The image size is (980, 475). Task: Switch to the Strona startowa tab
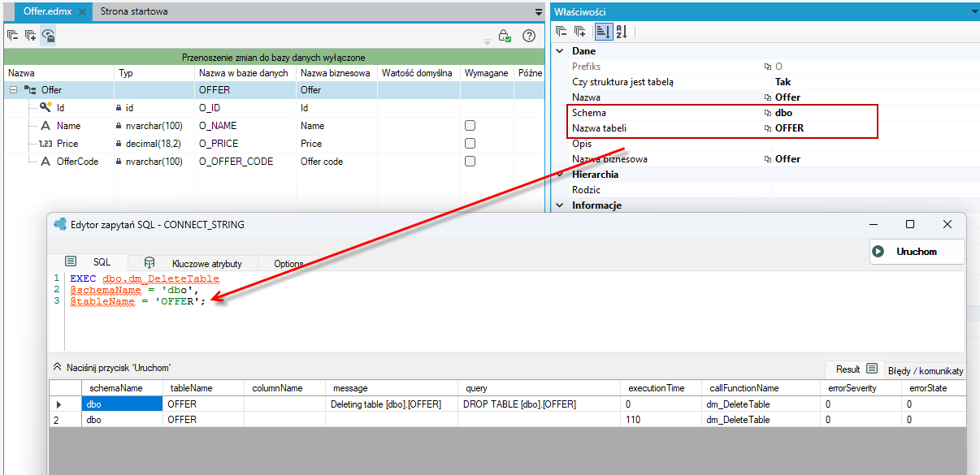(x=134, y=12)
